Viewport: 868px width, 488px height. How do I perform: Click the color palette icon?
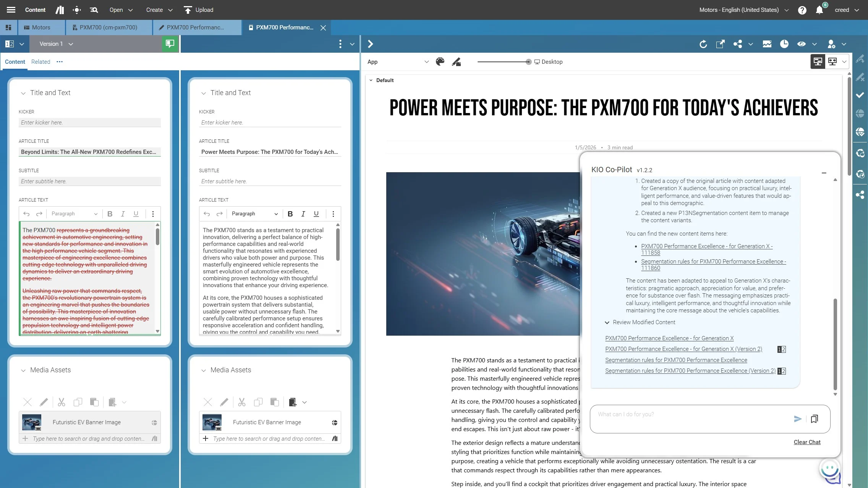[x=440, y=62]
